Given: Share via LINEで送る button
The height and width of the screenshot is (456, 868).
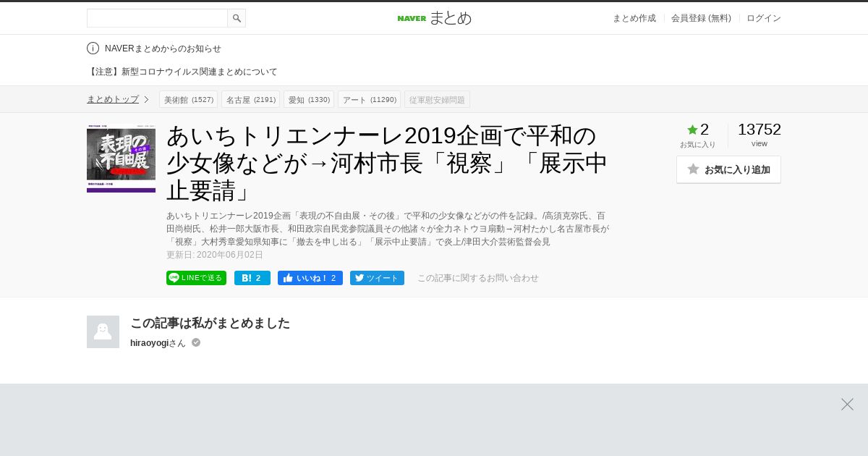Looking at the screenshot, I should pyautogui.click(x=196, y=278).
